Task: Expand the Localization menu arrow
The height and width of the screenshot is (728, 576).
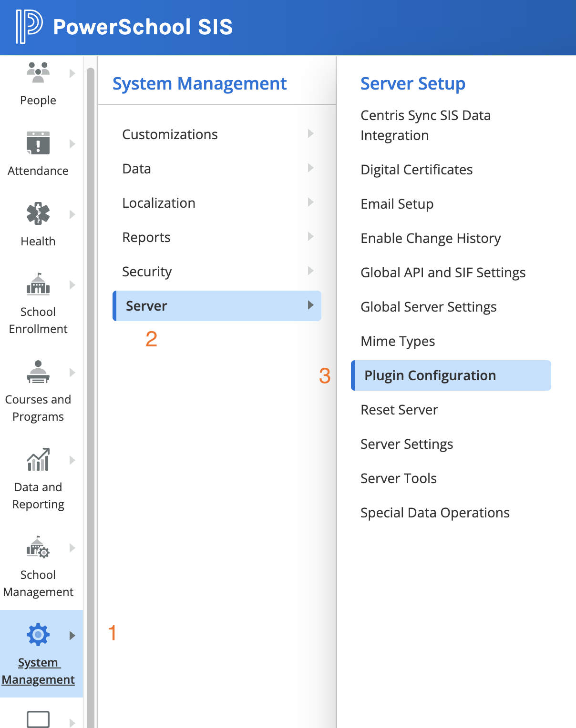Action: click(310, 202)
